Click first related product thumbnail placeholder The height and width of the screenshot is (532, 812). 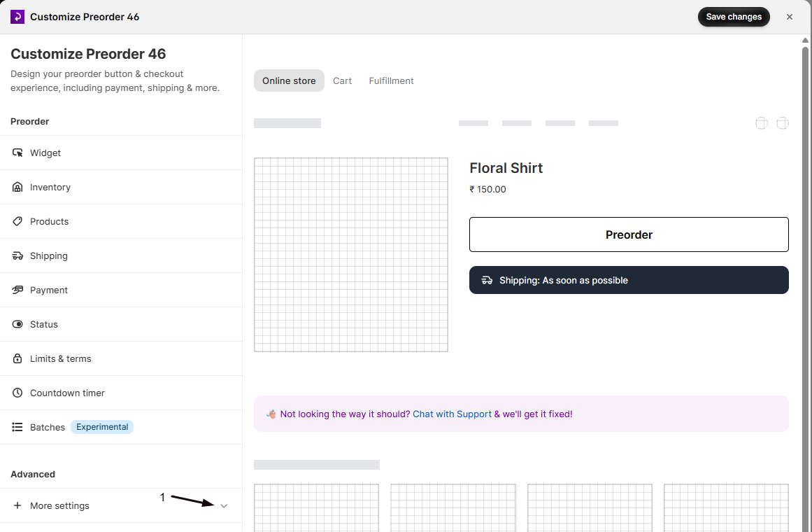(316, 507)
